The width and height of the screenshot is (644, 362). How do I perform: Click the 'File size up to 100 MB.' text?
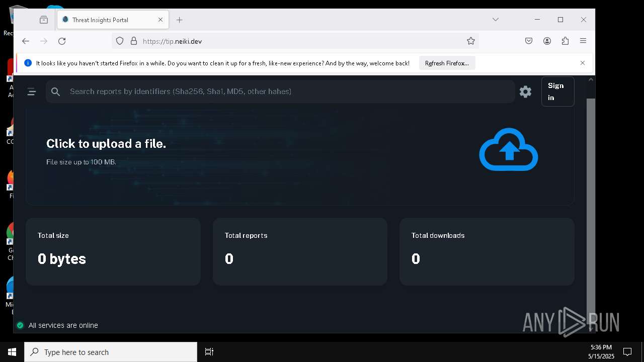tap(81, 162)
